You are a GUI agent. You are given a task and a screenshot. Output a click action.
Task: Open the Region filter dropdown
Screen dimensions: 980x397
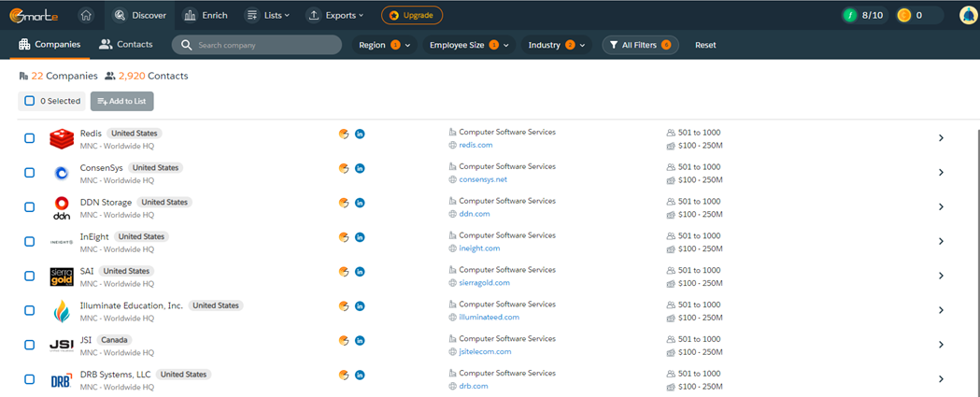pyautogui.click(x=384, y=45)
